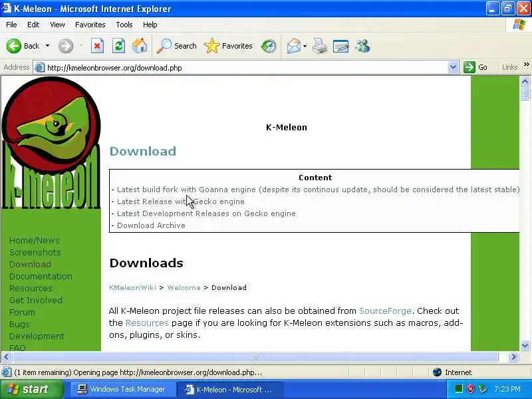Image resolution: width=532 pixels, height=399 pixels.
Task: Stop loading with the red X icon
Action: tap(97, 46)
